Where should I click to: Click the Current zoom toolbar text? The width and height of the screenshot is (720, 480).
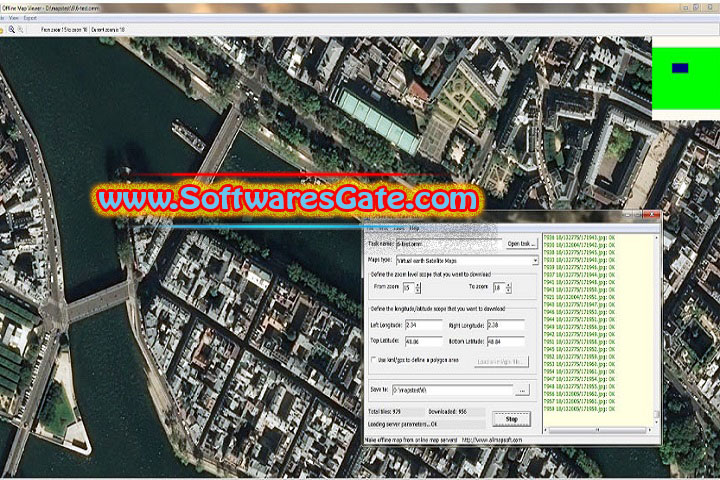tap(108, 29)
